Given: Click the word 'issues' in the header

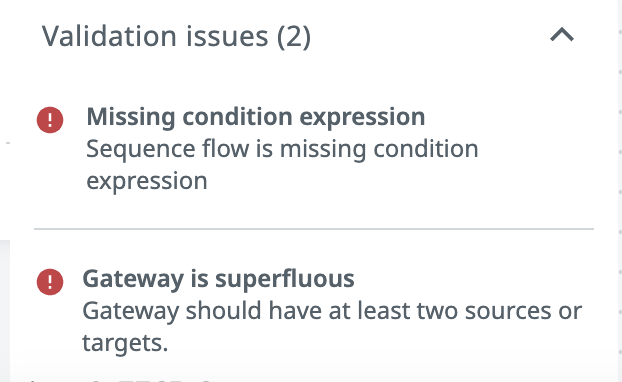Looking at the screenshot, I should coord(227,36).
